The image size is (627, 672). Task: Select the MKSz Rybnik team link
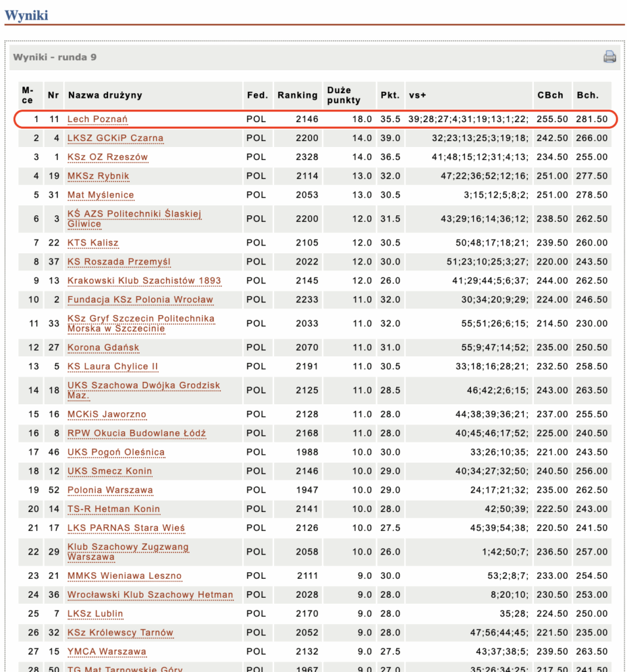[98, 177]
